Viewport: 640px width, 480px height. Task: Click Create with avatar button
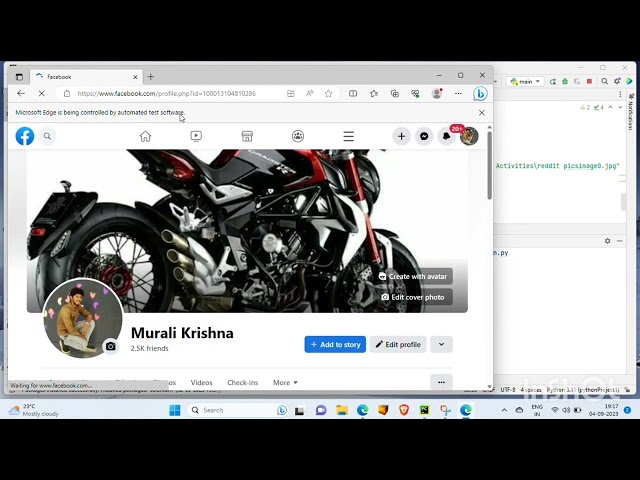(x=413, y=276)
